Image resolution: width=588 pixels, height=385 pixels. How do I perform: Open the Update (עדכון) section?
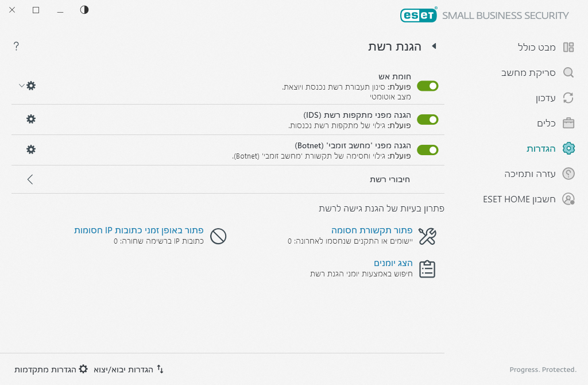546,98
